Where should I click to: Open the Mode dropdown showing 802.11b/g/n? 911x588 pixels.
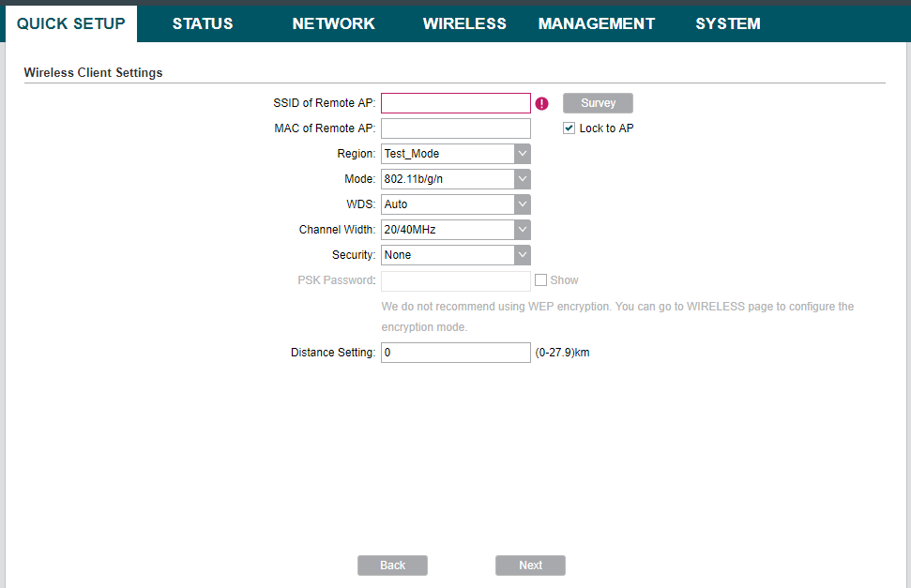[523, 178]
